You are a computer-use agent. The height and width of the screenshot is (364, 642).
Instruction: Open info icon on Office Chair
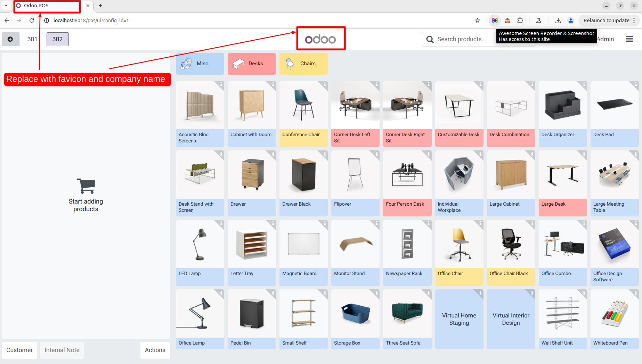pos(480,223)
